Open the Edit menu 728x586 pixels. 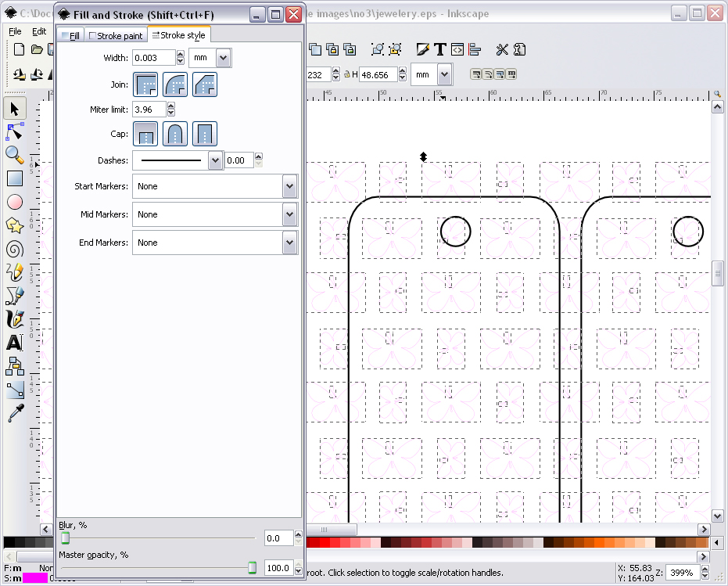39,31
